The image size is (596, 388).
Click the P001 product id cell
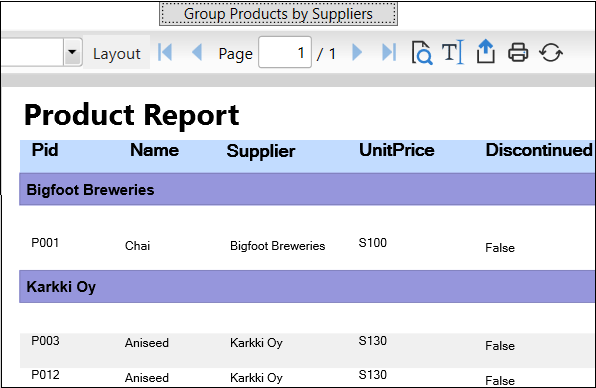point(45,242)
